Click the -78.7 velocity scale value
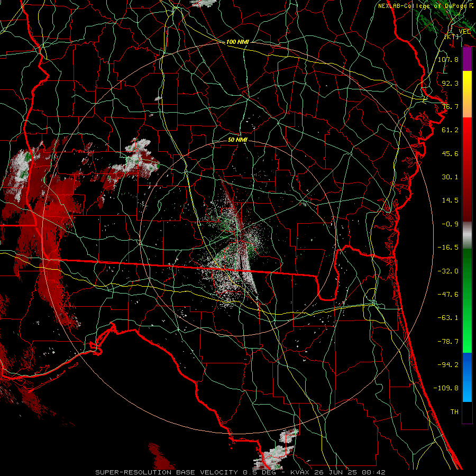The image size is (476, 476). 448,342
